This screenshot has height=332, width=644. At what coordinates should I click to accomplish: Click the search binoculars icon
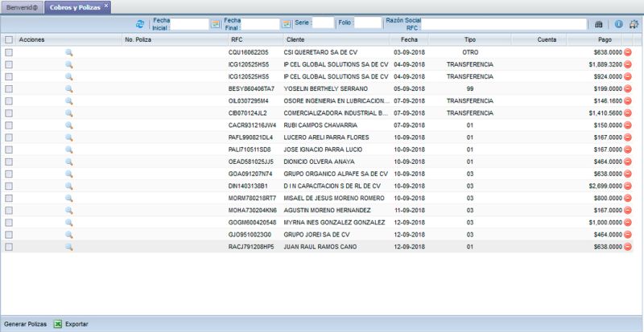(x=598, y=24)
